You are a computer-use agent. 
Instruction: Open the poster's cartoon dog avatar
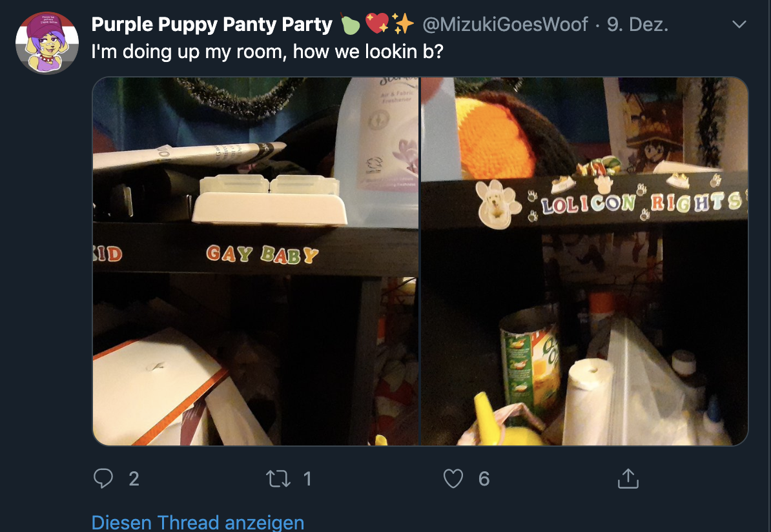[47, 43]
